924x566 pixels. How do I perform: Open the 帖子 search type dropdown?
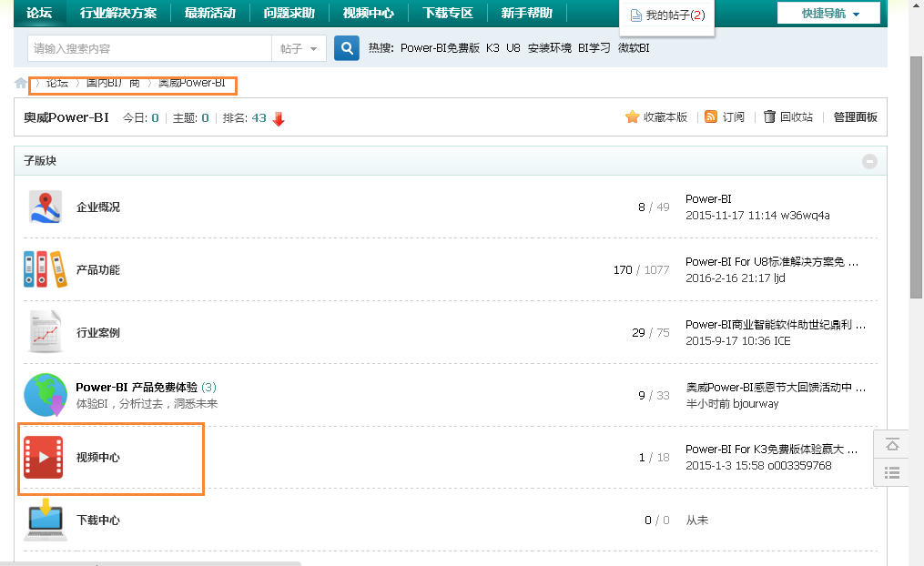click(x=299, y=49)
